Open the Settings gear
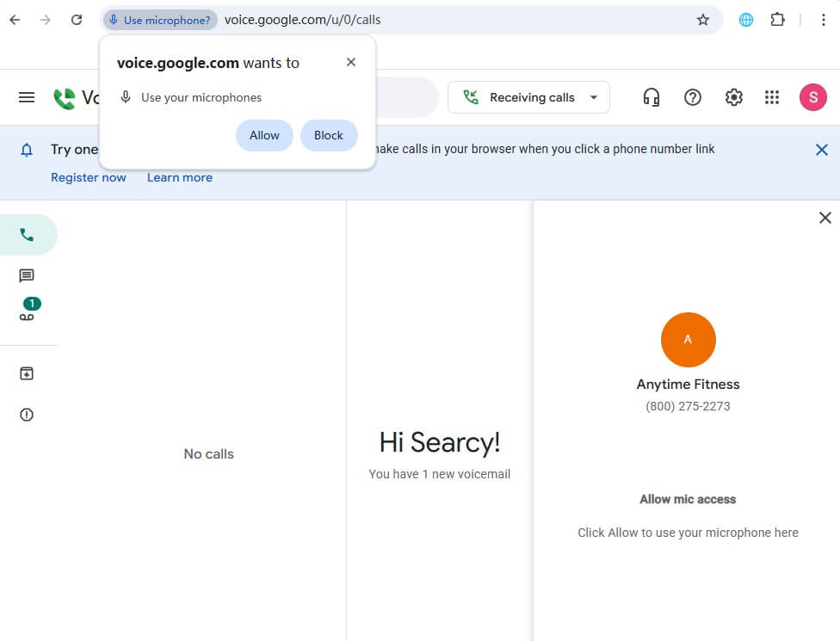The image size is (840, 641). (x=733, y=97)
